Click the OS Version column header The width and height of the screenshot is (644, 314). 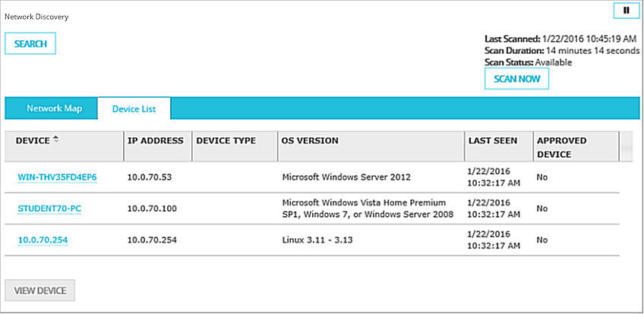[x=310, y=141]
